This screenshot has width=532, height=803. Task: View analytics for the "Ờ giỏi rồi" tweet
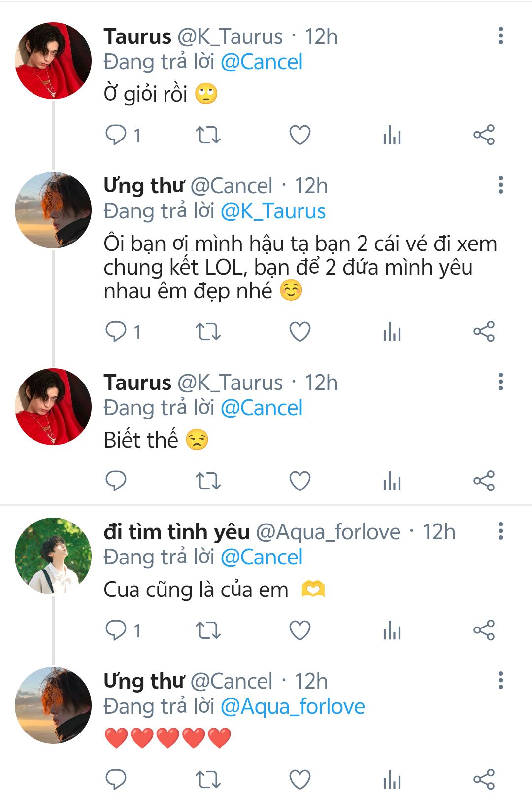pyautogui.click(x=392, y=135)
